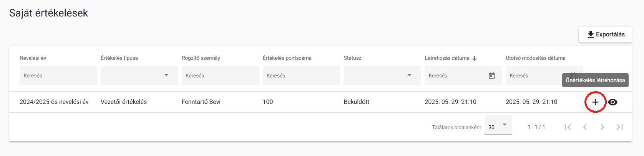The height and width of the screenshot is (156, 644).
Task: Open the Értékelés típusa filter dropdown
Action: 139,76
